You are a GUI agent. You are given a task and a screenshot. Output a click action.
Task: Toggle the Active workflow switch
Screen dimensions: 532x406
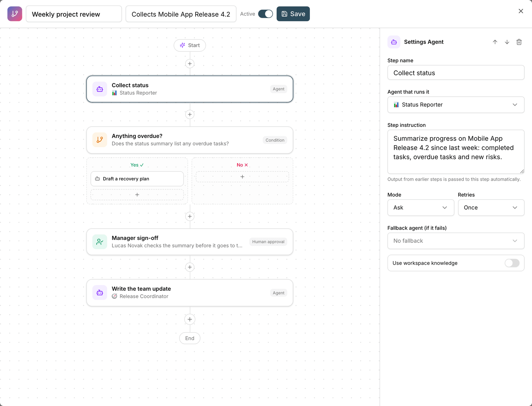(265, 14)
